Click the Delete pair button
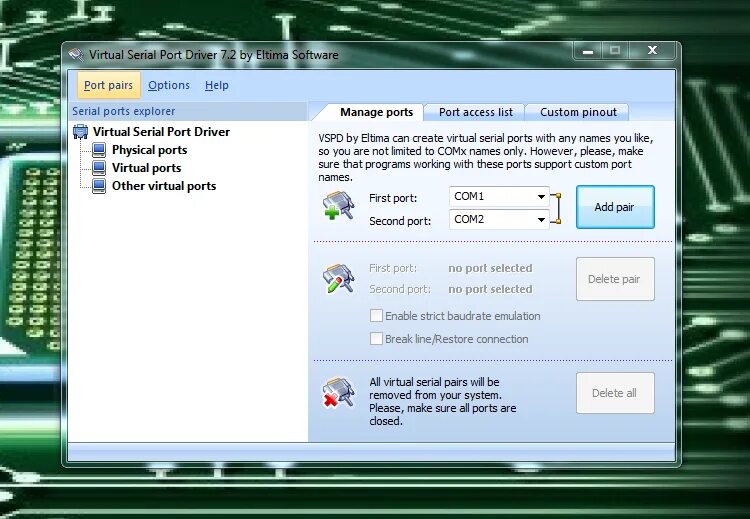This screenshot has height=519, width=750. point(615,279)
